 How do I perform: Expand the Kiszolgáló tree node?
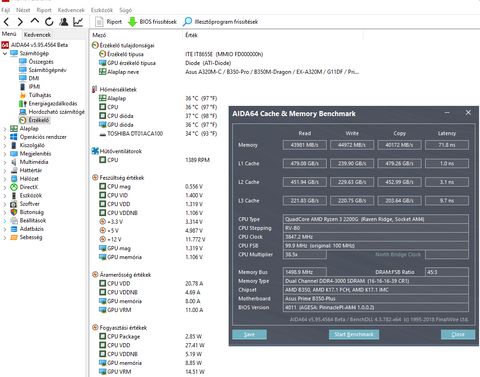click(5, 145)
